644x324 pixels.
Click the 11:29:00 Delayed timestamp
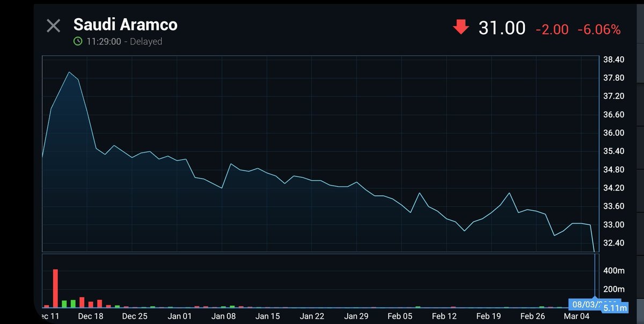pos(123,41)
